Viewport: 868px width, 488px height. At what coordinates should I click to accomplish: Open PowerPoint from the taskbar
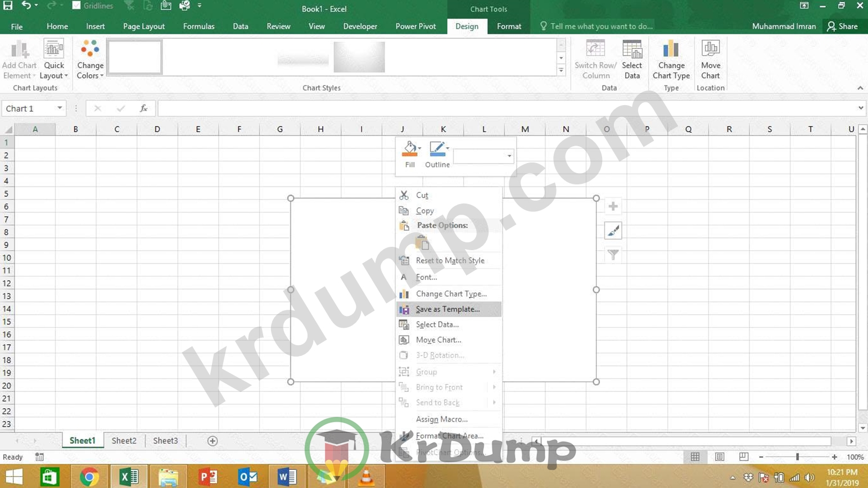point(208,477)
